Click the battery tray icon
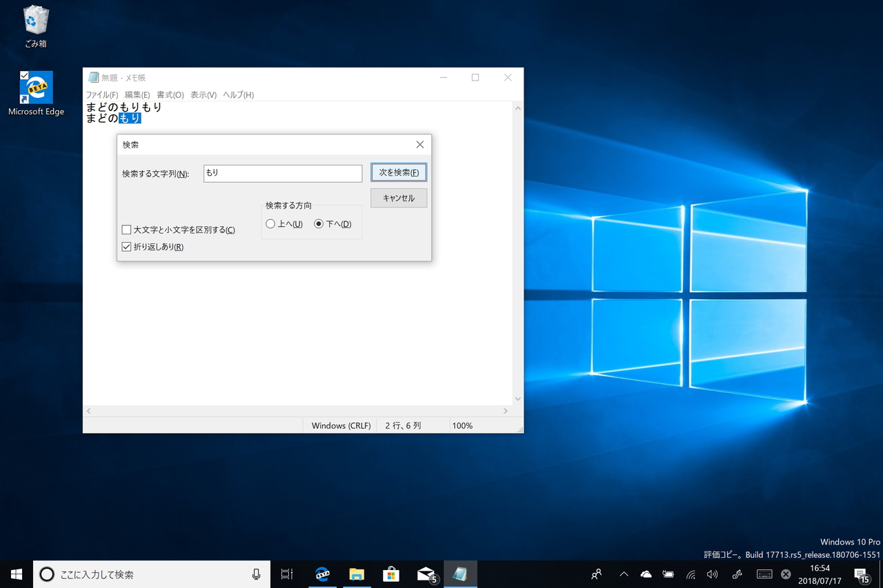883x588 pixels. coord(668,574)
